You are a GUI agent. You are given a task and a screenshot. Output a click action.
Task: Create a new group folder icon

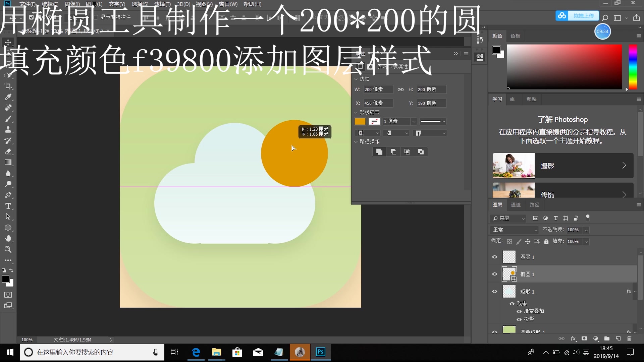pyautogui.click(x=607, y=339)
